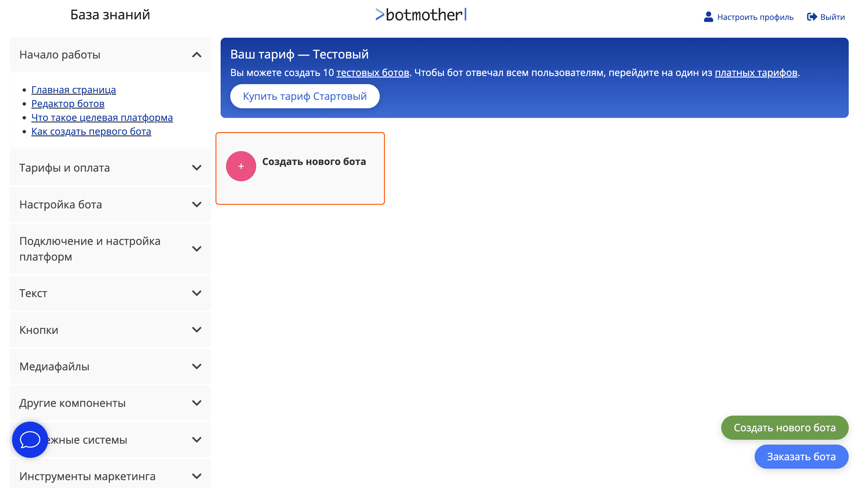Open Как создать первого бота link
This screenshot has height=488, width=868.
click(x=91, y=131)
